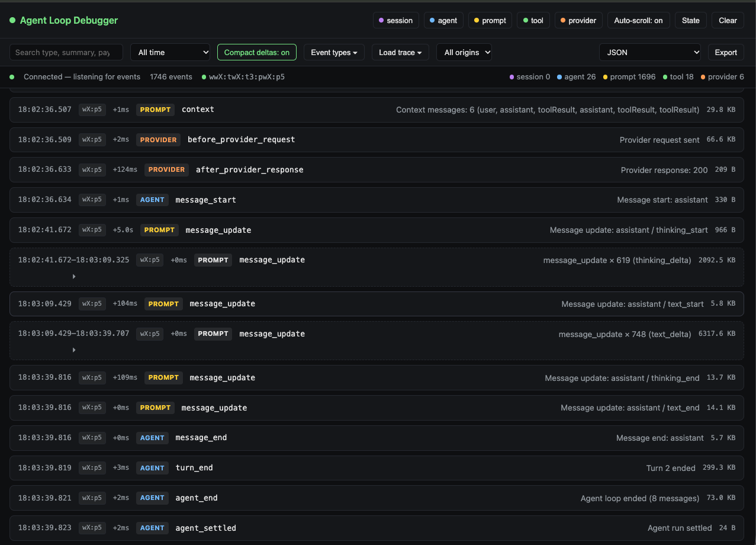The image size is (756, 545).
Task: Click the Turn 2 ended summary
Action: [671, 468]
